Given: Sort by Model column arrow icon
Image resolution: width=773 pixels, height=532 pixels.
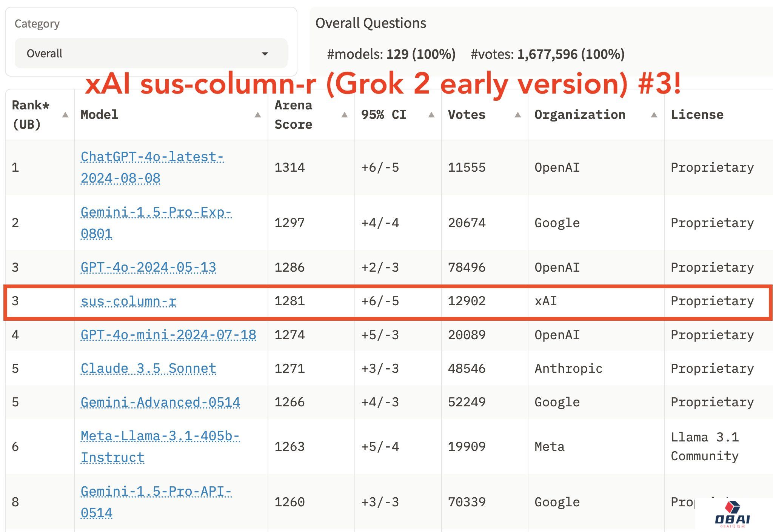Looking at the screenshot, I should point(258,115).
